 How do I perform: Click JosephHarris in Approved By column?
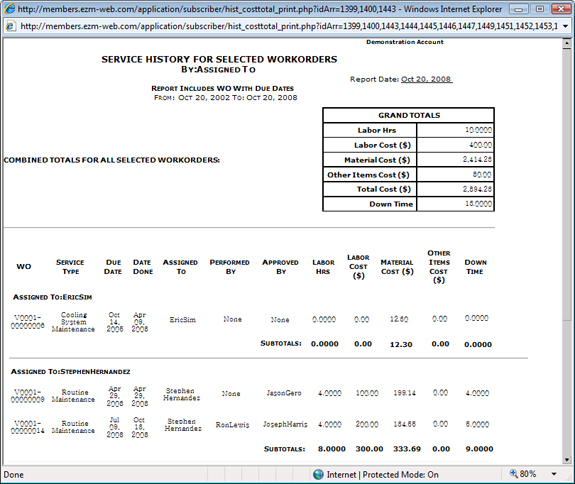pos(285,424)
